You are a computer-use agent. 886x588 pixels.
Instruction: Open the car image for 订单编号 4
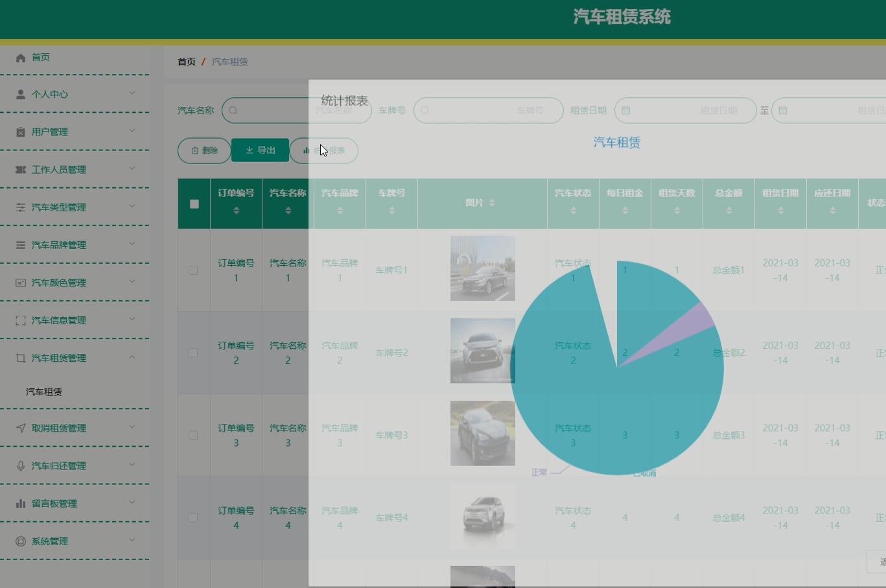(483, 515)
